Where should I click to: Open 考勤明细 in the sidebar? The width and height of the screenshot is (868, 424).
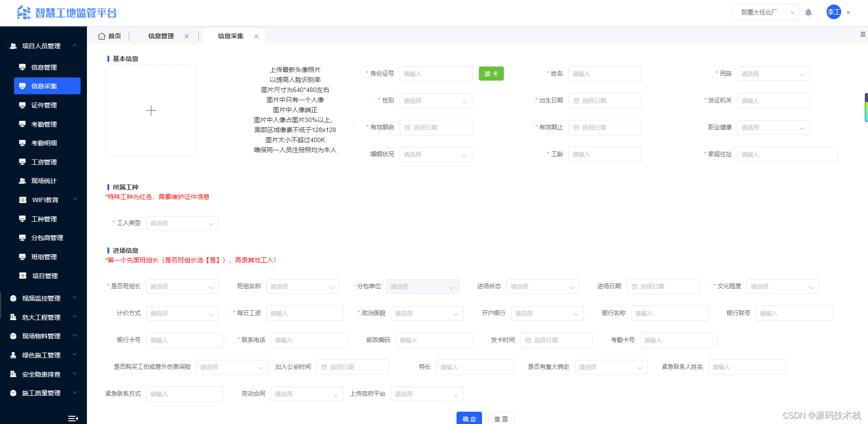click(47, 143)
